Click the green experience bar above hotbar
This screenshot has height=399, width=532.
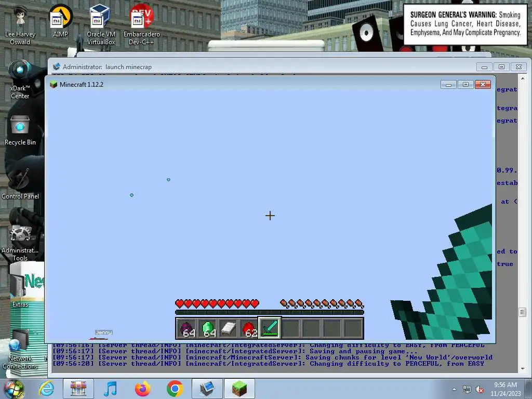click(270, 312)
